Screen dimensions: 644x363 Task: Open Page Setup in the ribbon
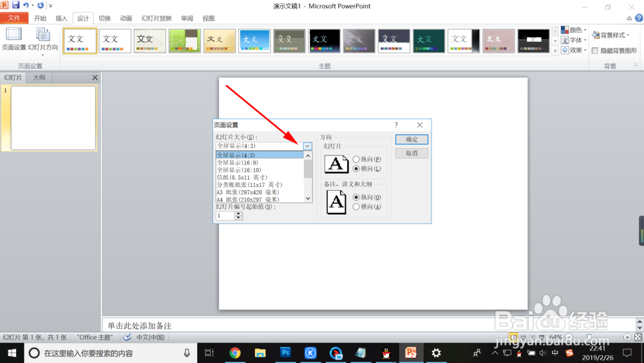[x=14, y=39]
